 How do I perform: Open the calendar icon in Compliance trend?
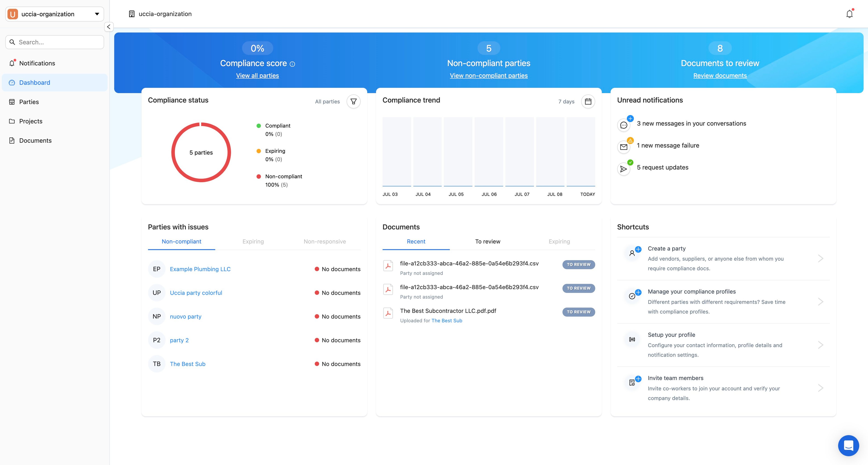pyautogui.click(x=588, y=101)
